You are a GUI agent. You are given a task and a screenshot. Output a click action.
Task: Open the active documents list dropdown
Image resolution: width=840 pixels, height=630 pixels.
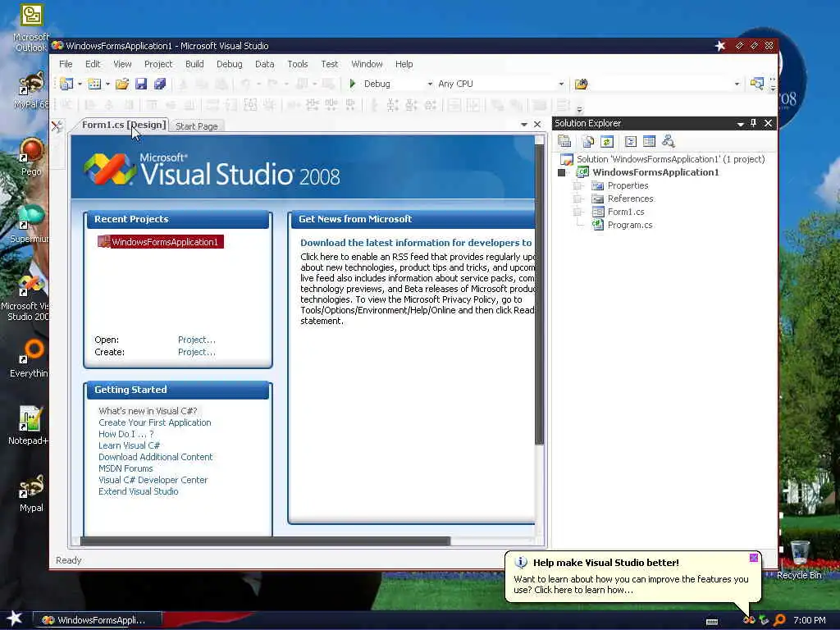coord(524,125)
